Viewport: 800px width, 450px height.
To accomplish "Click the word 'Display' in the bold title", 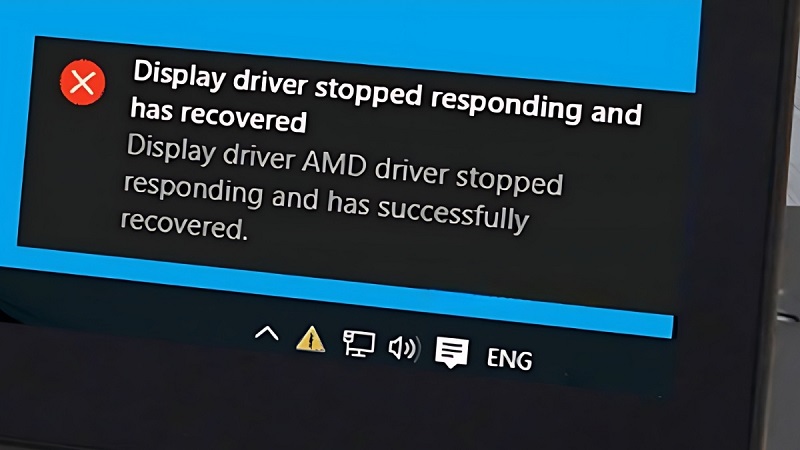I will (180, 74).
